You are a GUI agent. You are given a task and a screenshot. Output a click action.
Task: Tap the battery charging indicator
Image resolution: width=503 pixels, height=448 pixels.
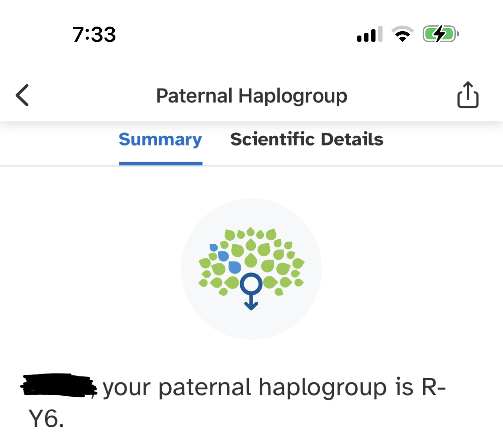(x=441, y=34)
